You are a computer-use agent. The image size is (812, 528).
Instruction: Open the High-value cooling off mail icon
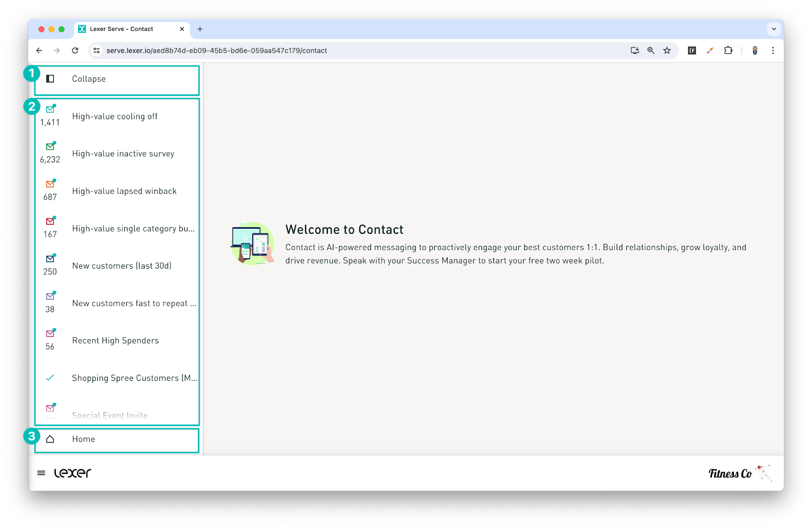click(x=50, y=109)
